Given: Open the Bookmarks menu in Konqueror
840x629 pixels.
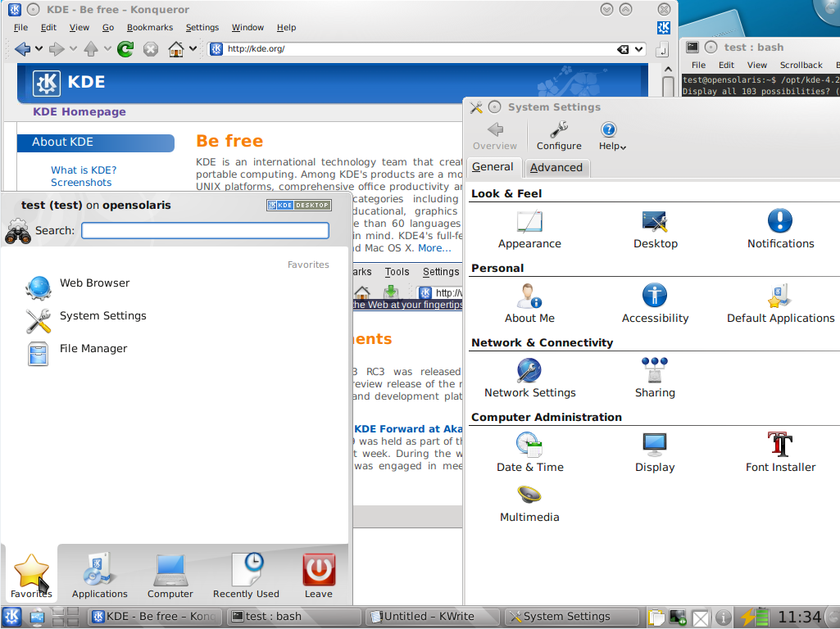Looking at the screenshot, I should click(149, 27).
